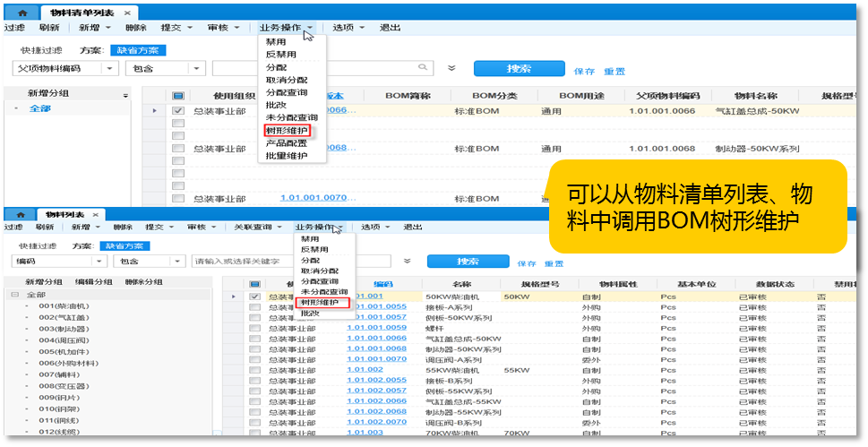
Task: Click the select-all header icon in the BOM list grid
Action: point(178,96)
